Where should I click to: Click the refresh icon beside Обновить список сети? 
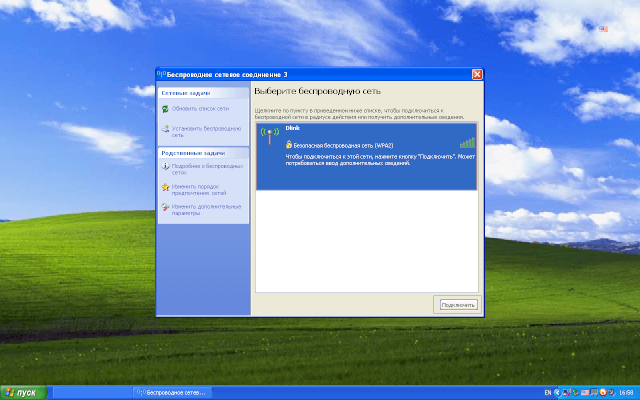(x=165, y=107)
